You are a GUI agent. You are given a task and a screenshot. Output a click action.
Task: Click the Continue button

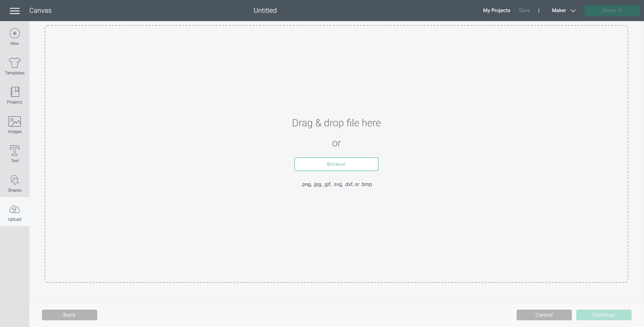click(603, 315)
